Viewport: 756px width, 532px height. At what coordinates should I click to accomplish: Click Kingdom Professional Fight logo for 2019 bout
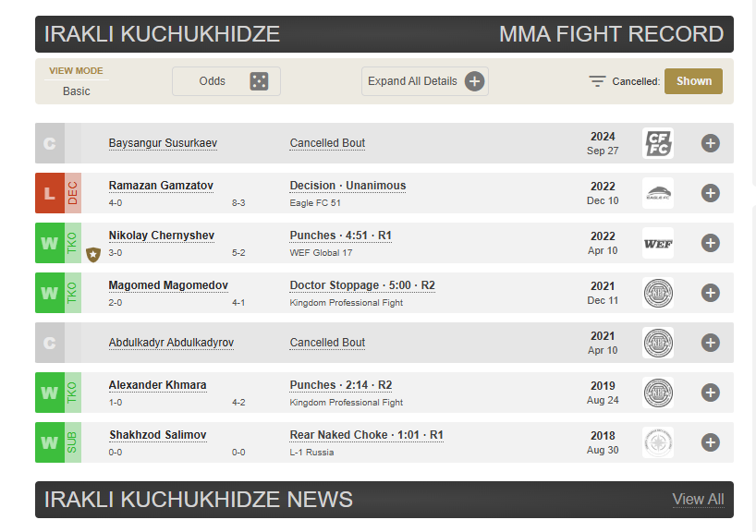658,393
